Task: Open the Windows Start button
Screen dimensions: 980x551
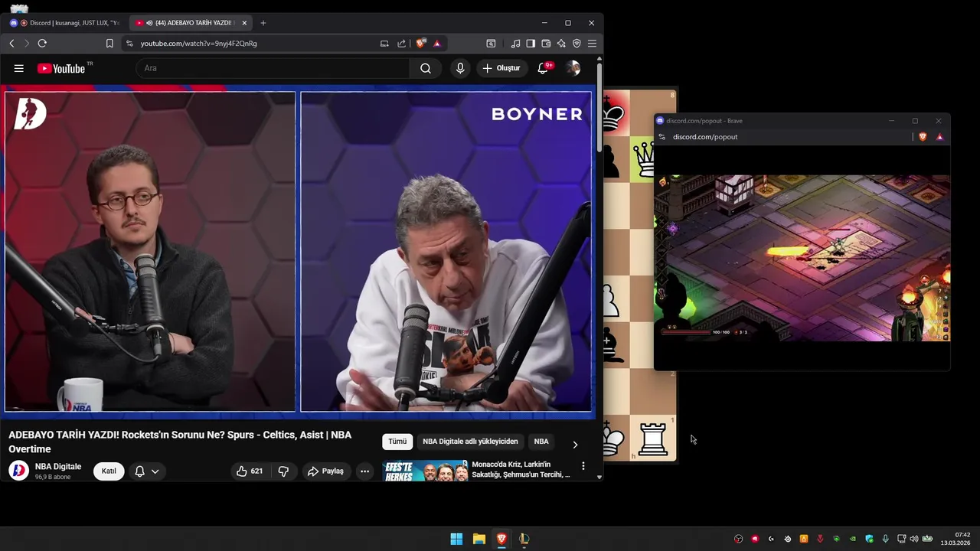Action: click(x=456, y=539)
